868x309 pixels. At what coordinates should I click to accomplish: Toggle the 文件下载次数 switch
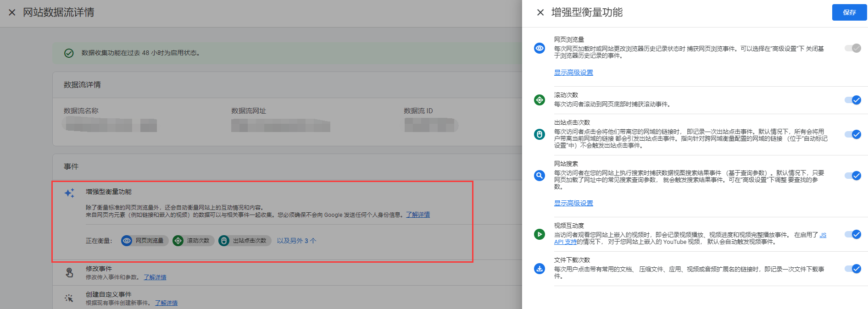pos(853,269)
